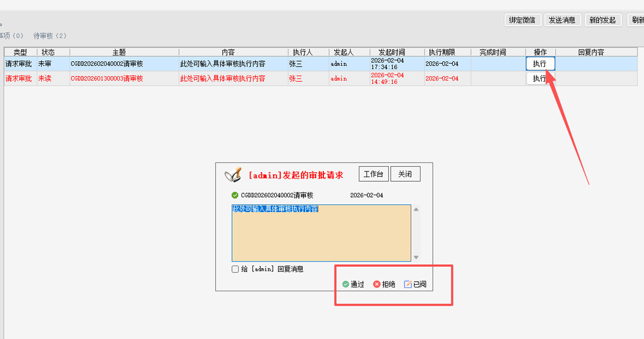
Task: Click the 绑定微信 button
Action: point(522,20)
